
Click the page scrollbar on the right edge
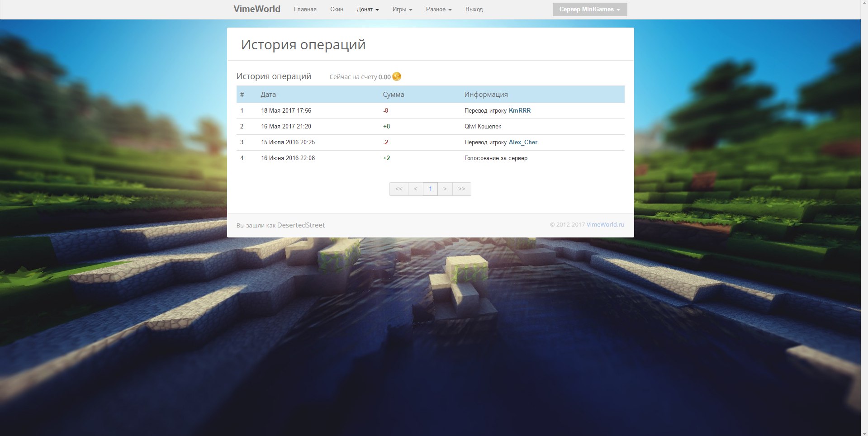pos(864,218)
